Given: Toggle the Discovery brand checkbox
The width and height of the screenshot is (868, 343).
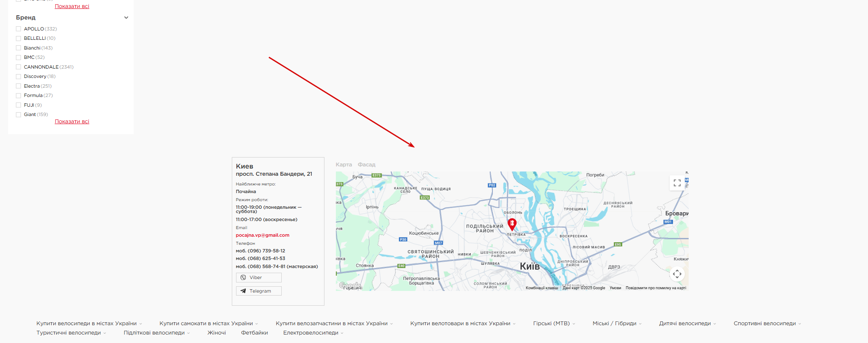Looking at the screenshot, I should click(18, 76).
